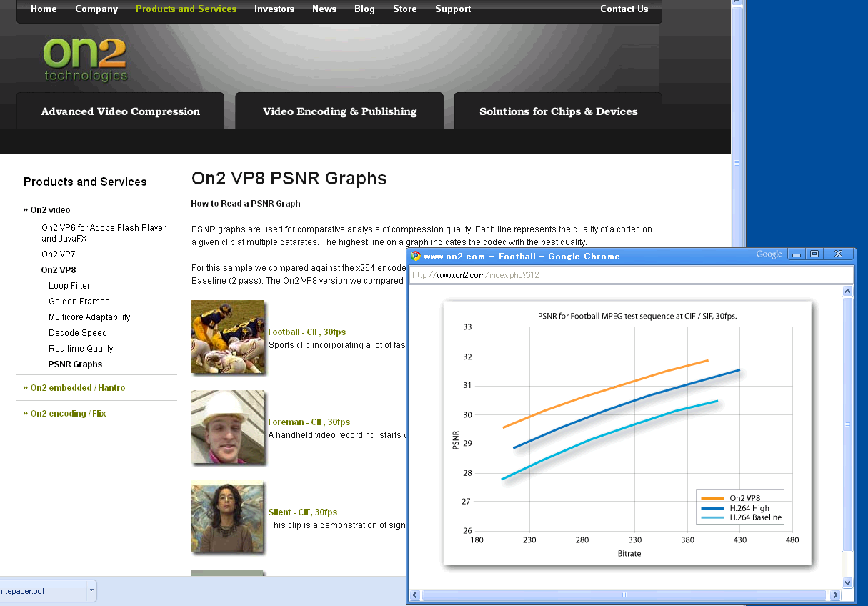Expand the On2 embedded / Hantro sidebar section
This screenshot has width=868, height=606.
pyautogui.click(x=74, y=388)
